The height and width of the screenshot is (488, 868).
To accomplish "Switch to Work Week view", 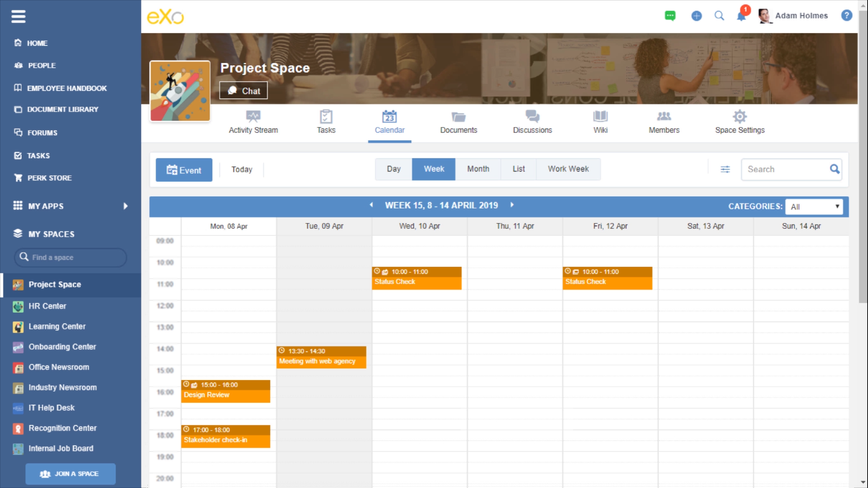I will click(568, 169).
